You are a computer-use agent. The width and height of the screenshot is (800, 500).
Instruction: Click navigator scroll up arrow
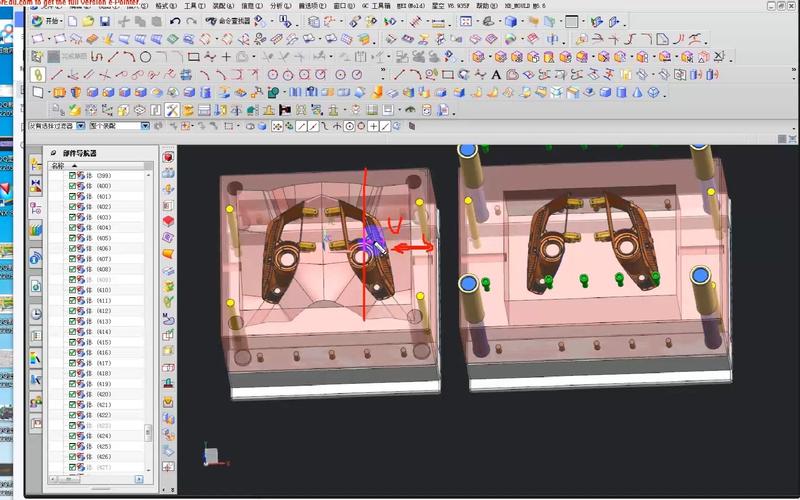(148, 174)
